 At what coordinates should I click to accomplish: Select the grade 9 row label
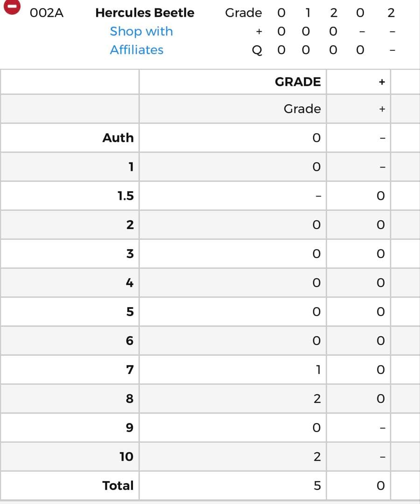[130, 427]
